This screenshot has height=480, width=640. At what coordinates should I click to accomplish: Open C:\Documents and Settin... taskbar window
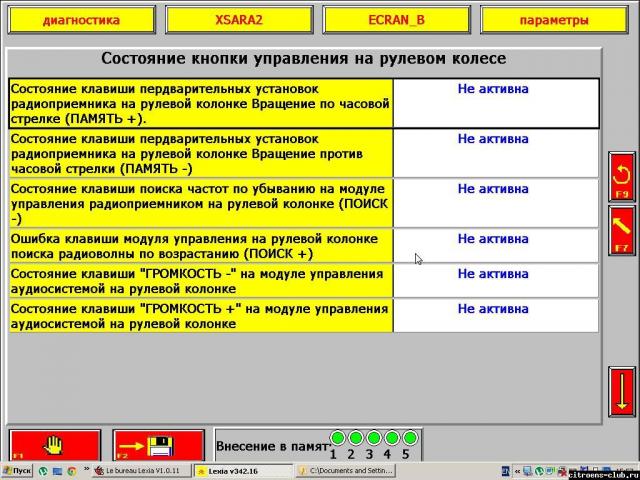coord(345,471)
